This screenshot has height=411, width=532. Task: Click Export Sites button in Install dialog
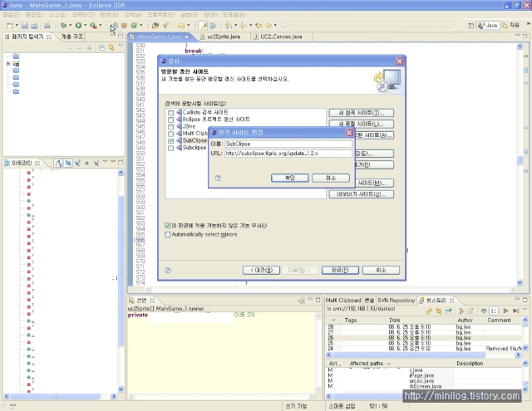click(x=362, y=194)
